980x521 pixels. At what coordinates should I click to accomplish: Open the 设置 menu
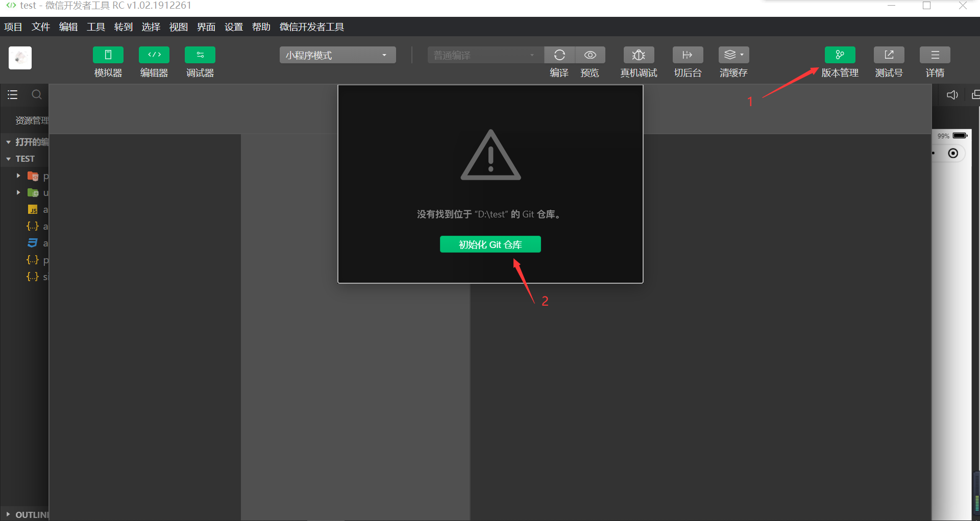click(x=234, y=27)
